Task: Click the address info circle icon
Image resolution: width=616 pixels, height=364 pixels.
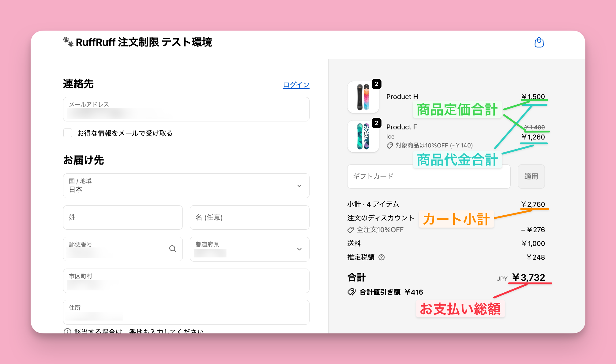Action: tap(67, 331)
